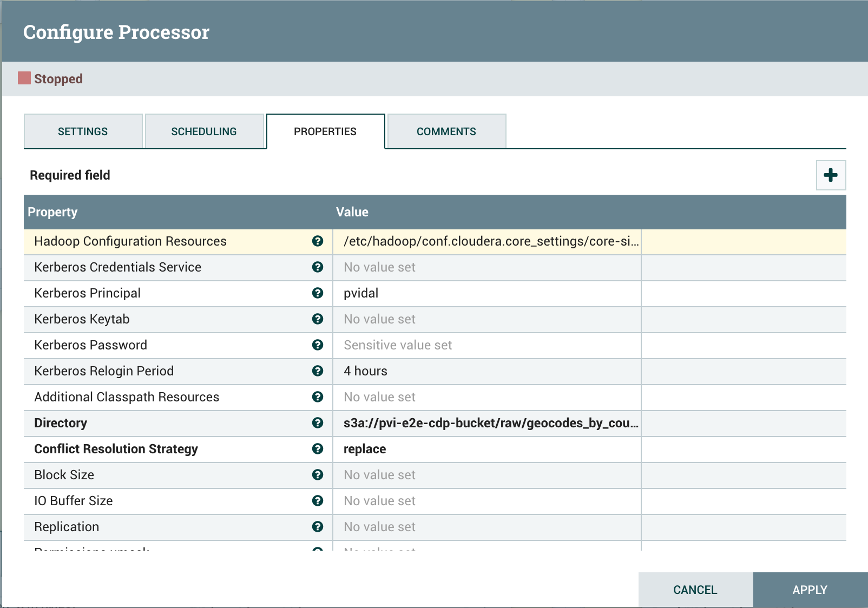Click the plus icon to add a new property
The height and width of the screenshot is (608, 868).
click(830, 175)
